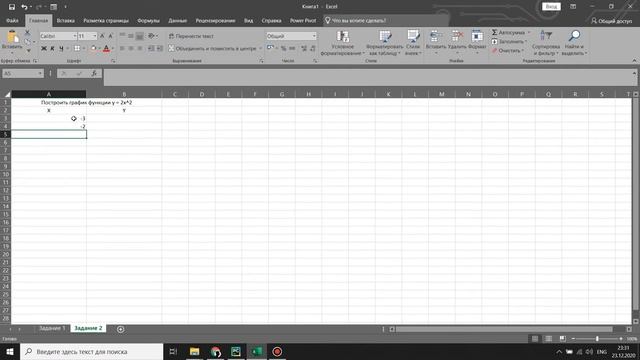Click the Percent style icon
Image resolution: width=640 pixels, height=360 pixels.
pyautogui.click(x=283, y=49)
